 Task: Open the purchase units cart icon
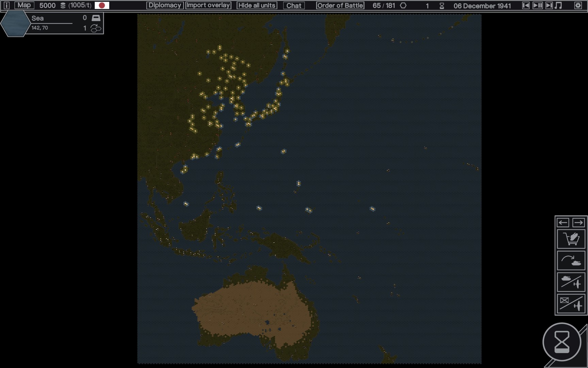coord(571,239)
